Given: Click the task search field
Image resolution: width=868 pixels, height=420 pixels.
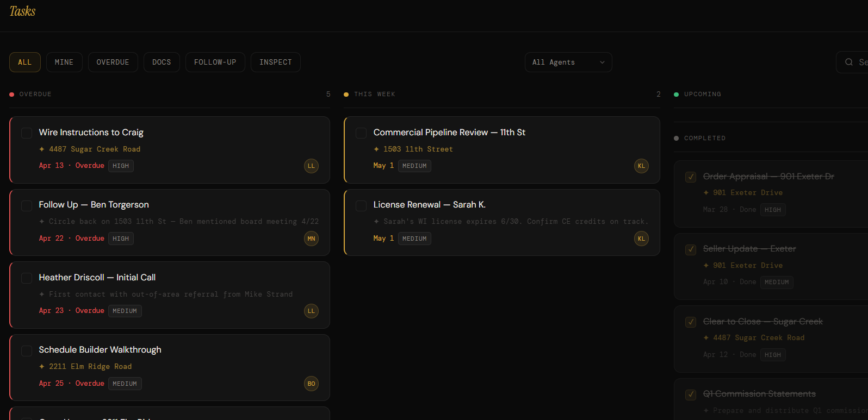Looking at the screenshot, I should pyautogui.click(x=852, y=62).
